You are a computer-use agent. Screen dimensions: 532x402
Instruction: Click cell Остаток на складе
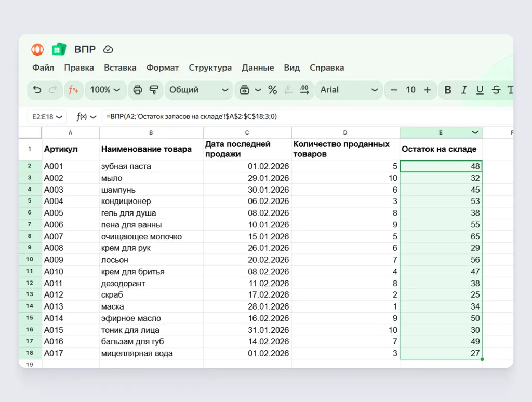click(441, 149)
